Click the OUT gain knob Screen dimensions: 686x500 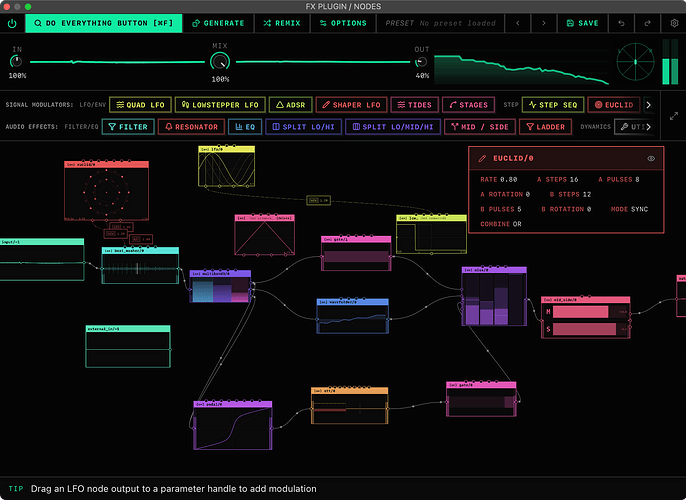(x=421, y=62)
